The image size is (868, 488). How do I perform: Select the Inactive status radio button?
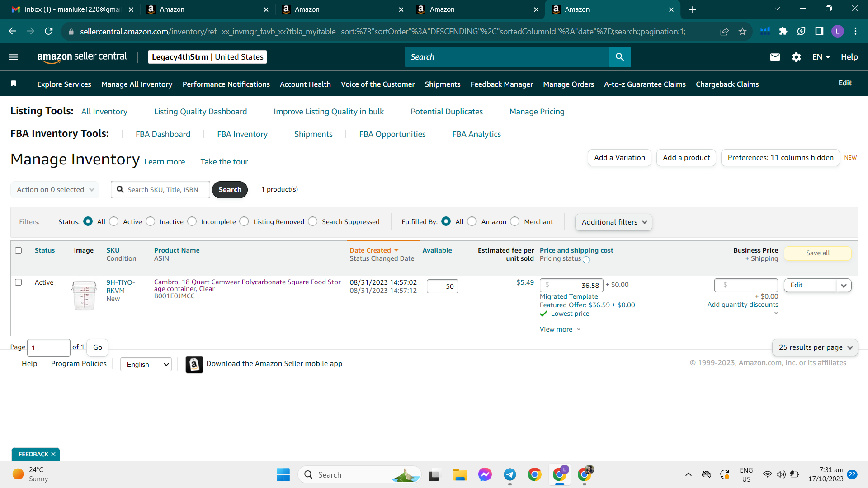tap(151, 221)
